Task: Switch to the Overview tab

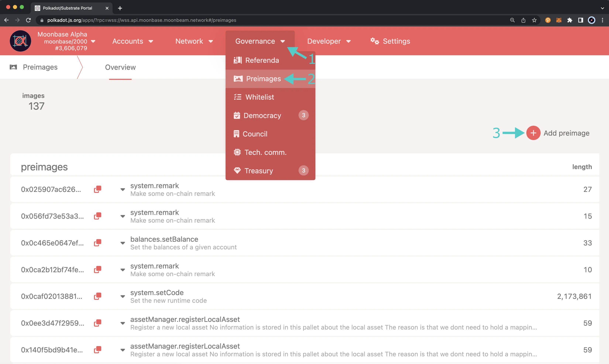Action: coord(120,67)
